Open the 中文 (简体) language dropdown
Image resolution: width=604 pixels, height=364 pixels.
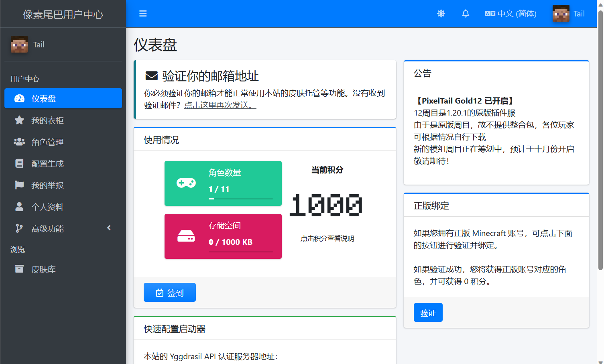click(510, 14)
